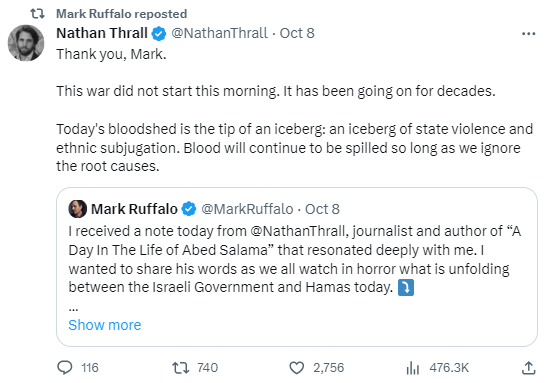Screen dimensions: 550x383
Task: Like the tweet with the heart icon
Action: click(x=297, y=368)
